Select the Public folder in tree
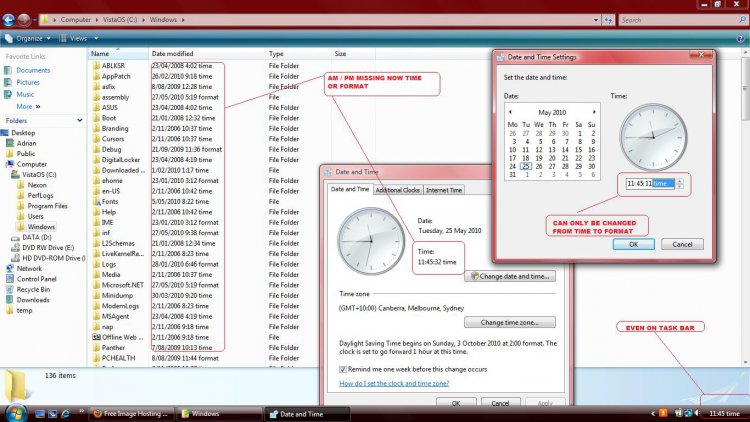The image size is (750, 422). click(25, 154)
